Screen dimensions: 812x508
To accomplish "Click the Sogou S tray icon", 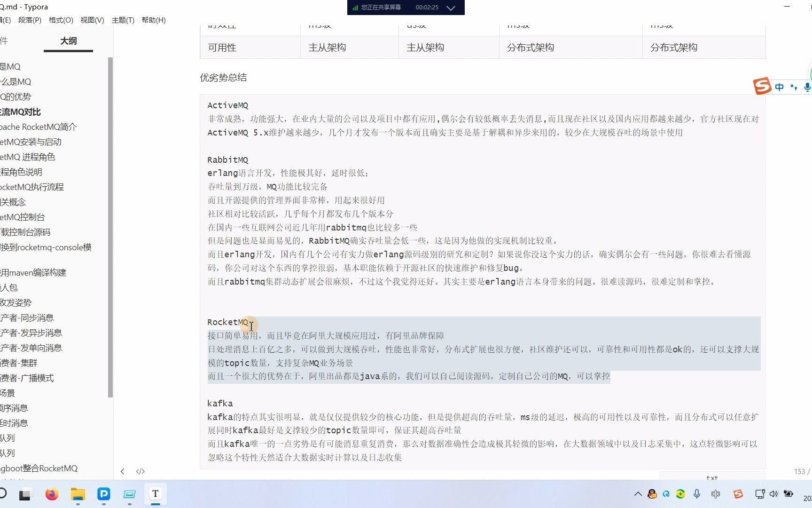I will pos(738,494).
